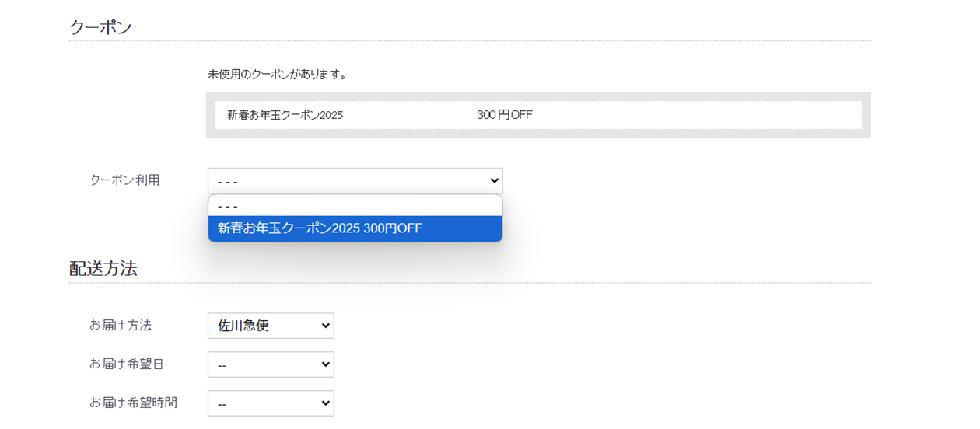
Task: Choose 新春お年玉クーポン2025 300円OFF option
Action: click(x=355, y=228)
